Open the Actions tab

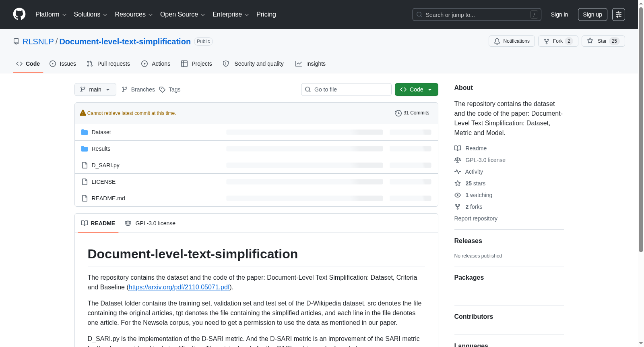[156, 64]
